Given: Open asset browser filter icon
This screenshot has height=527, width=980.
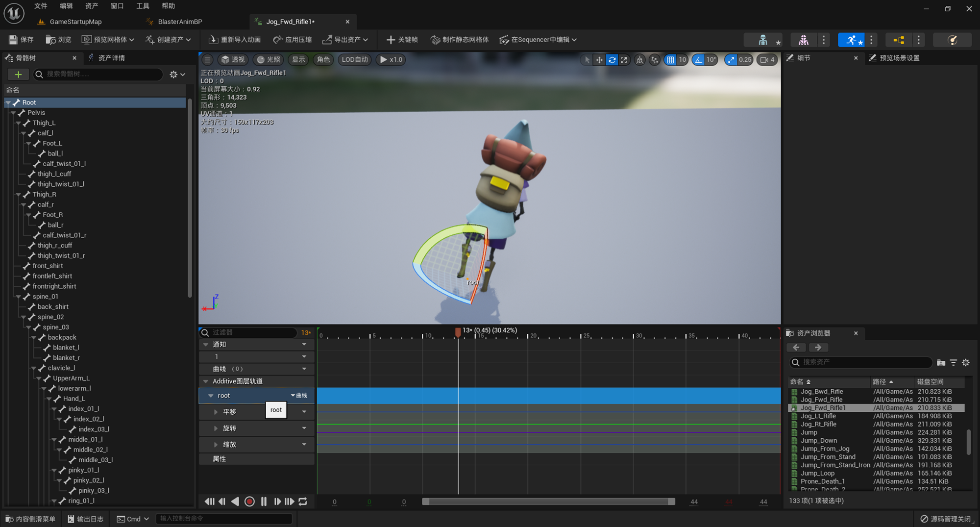Looking at the screenshot, I should [x=954, y=363].
